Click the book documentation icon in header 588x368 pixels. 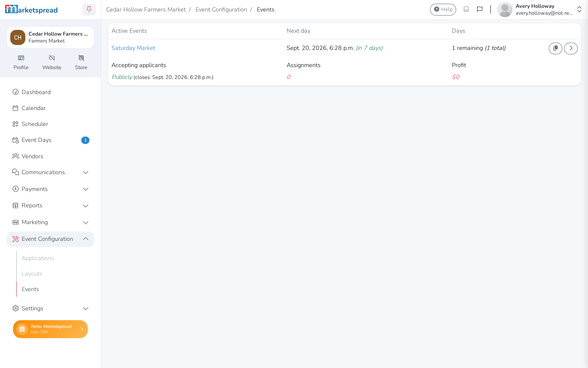coord(466,9)
